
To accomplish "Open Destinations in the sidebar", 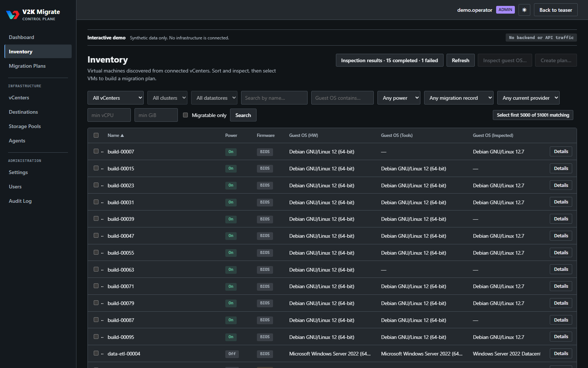I will (x=38, y=112).
